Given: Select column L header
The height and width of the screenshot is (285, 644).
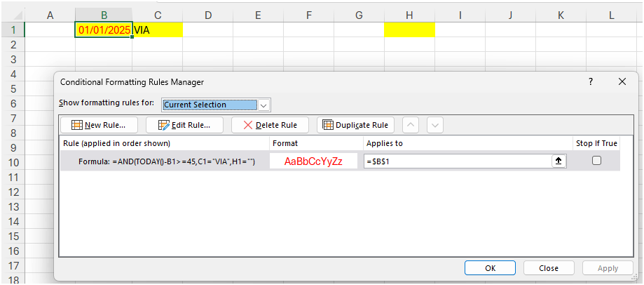Looking at the screenshot, I should click(x=611, y=15).
